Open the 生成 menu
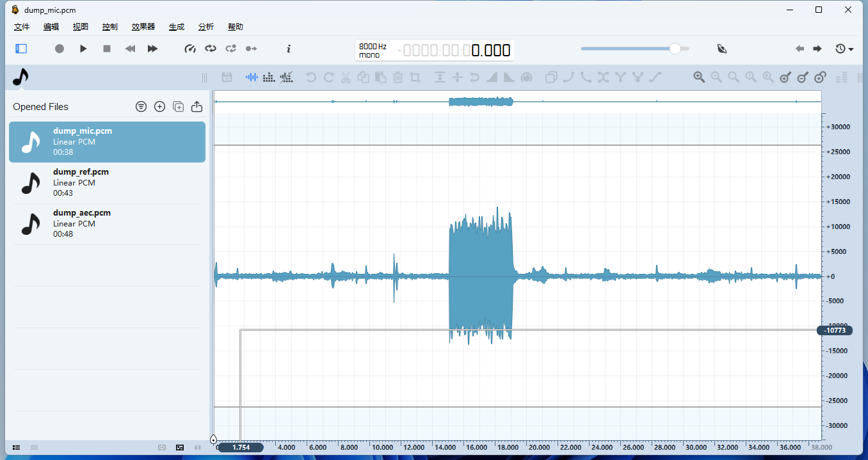Viewport: 868px width, 460px height. [177, 27]
